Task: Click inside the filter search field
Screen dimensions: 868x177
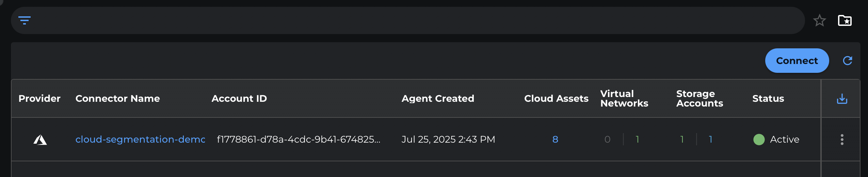Action: (408, 20)
